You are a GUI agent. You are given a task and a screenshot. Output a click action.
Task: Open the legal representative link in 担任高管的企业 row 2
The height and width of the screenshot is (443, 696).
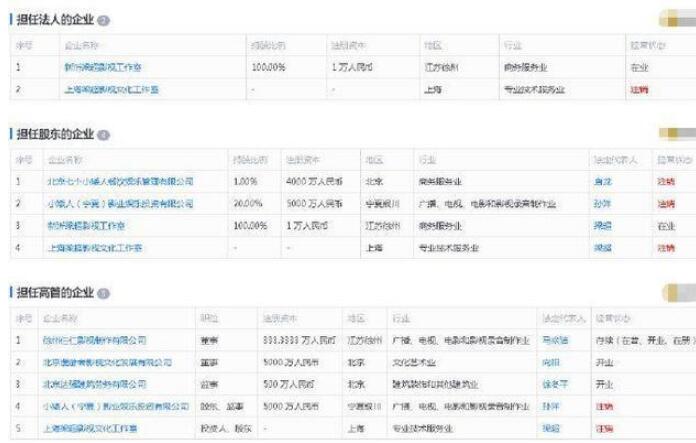(551, 363)
